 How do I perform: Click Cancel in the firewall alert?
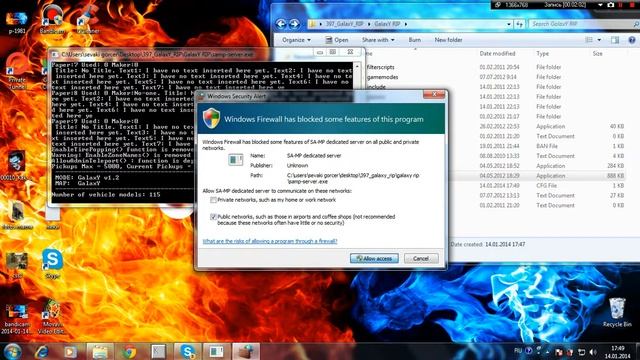(421, 258)
